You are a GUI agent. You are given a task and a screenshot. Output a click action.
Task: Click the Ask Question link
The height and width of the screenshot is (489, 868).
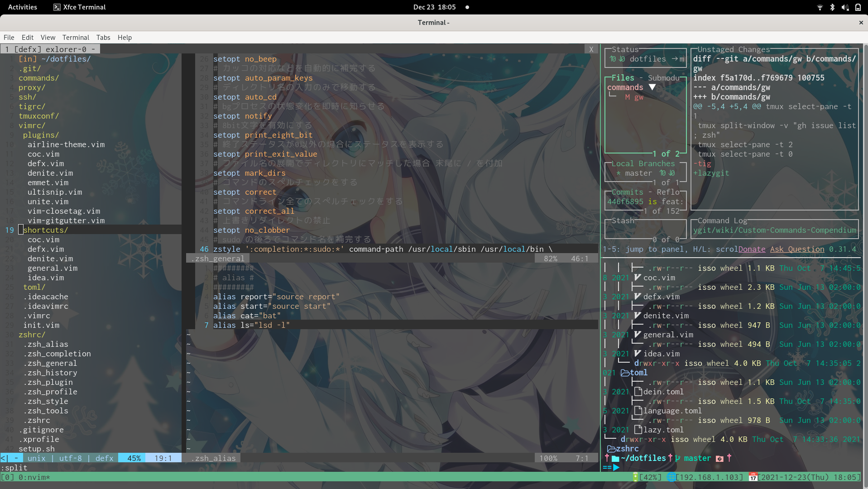[797, 249]
